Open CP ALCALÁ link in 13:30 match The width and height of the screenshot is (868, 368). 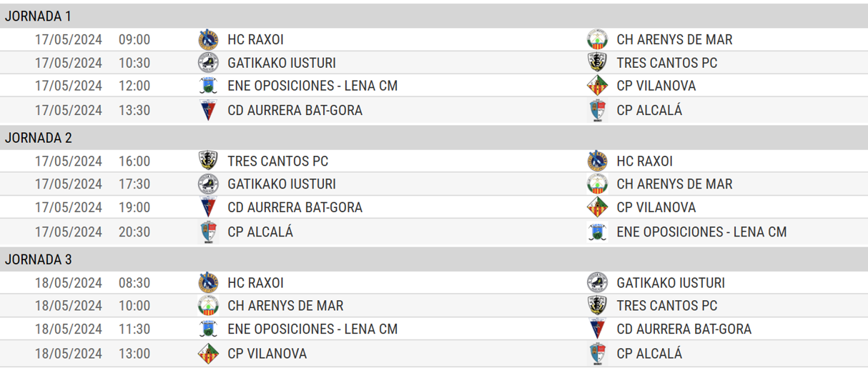649,110
